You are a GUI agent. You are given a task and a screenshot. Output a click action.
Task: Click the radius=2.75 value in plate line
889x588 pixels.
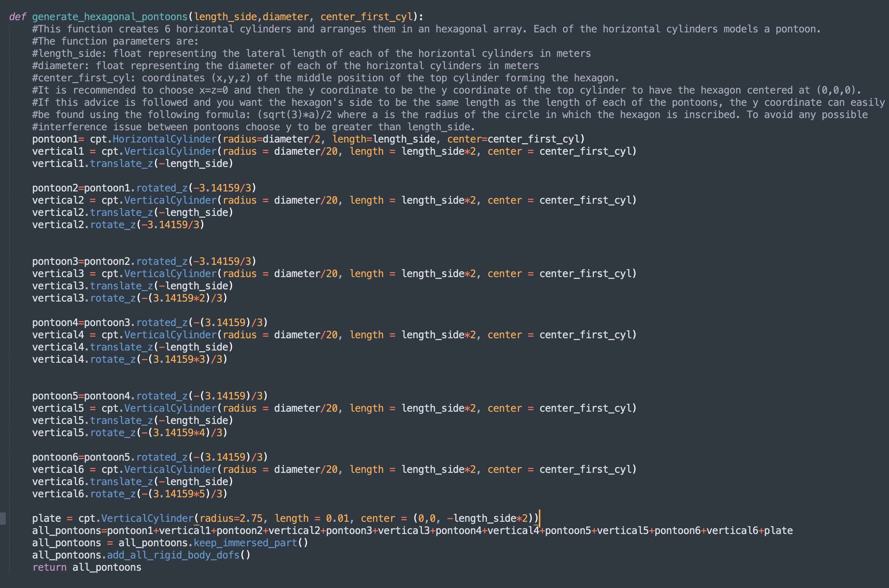[251, 518]
